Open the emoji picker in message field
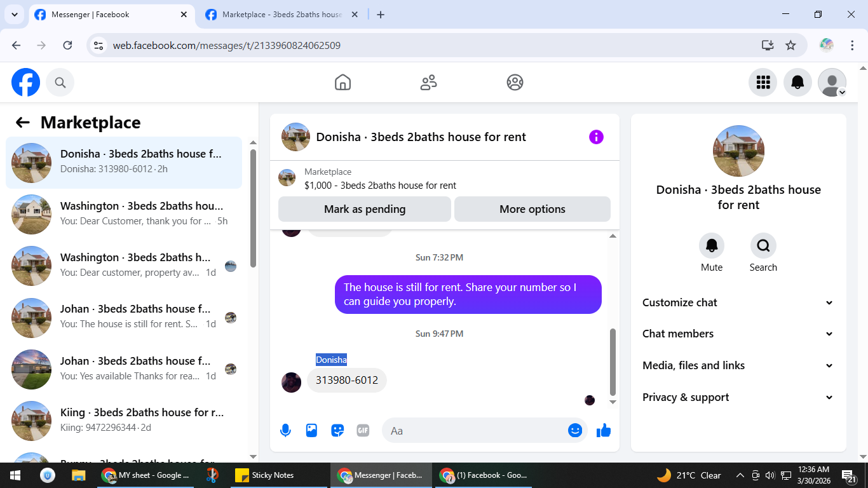This screenshot has width=868, height=488. point(575,431)
